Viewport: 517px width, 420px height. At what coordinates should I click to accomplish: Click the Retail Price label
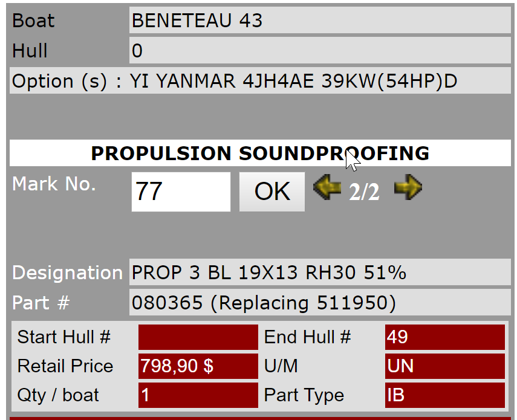[65, 366]
